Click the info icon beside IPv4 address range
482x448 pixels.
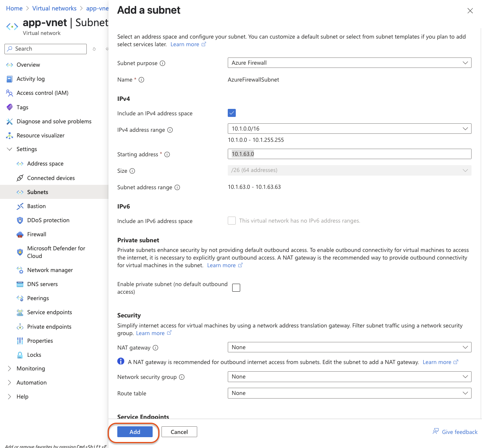170,130
